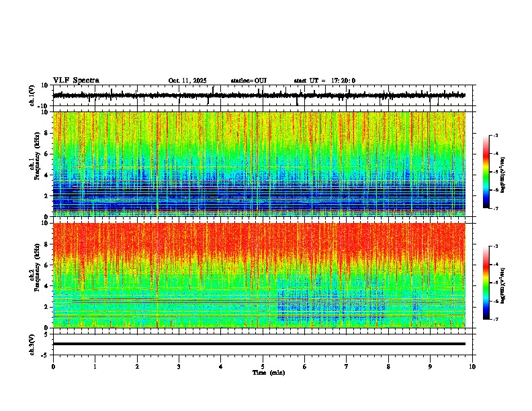The height and width of the screenshot is (411, 532).
Task: Click the ch.2 frequency spectrogram panel
Action: click(x=259, y=275)
